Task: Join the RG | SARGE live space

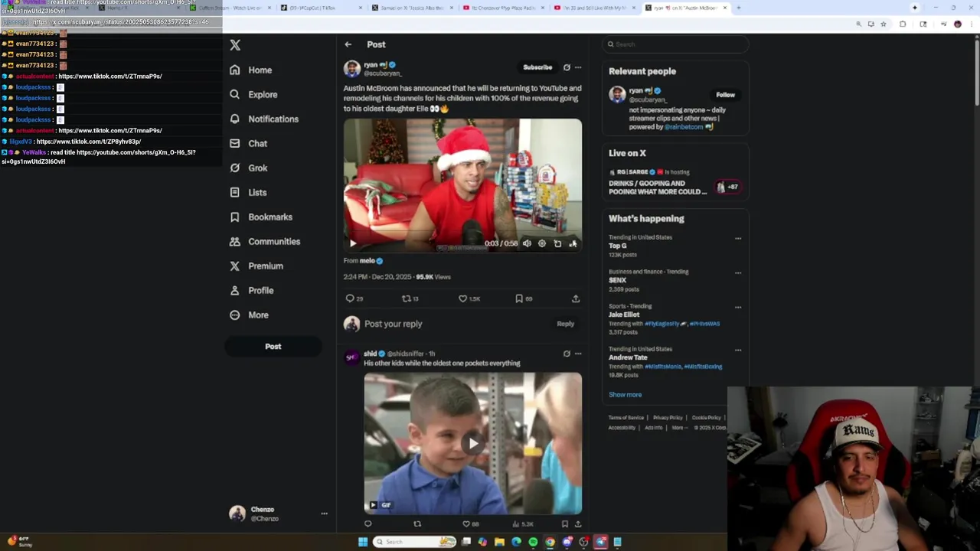Action: click(674, 182)
